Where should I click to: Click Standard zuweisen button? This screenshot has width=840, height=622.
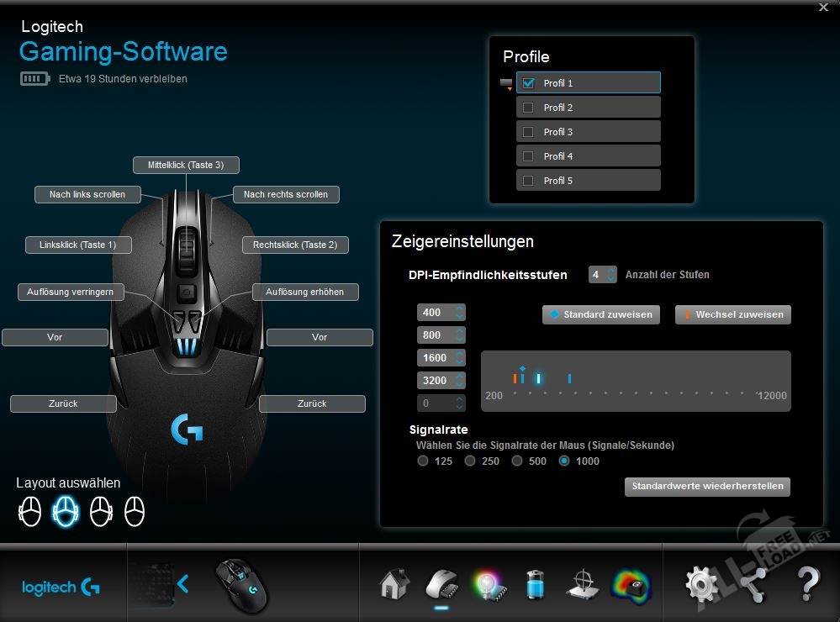[600, 314]
